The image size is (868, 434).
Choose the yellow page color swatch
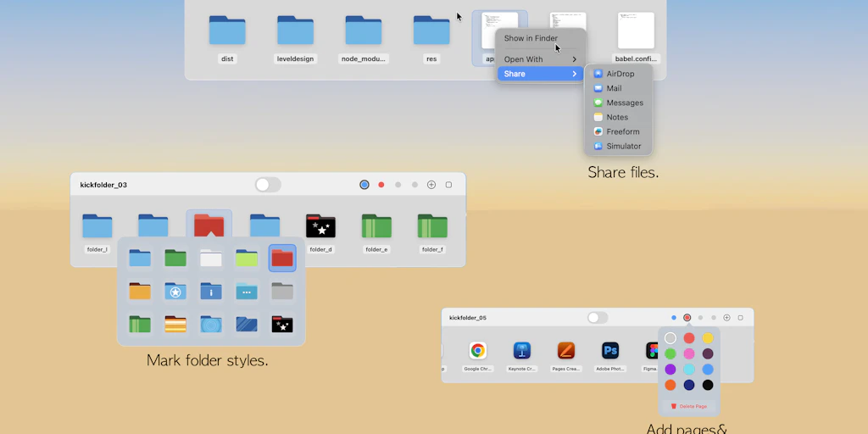pyautogui.click(x=708, y=338)
